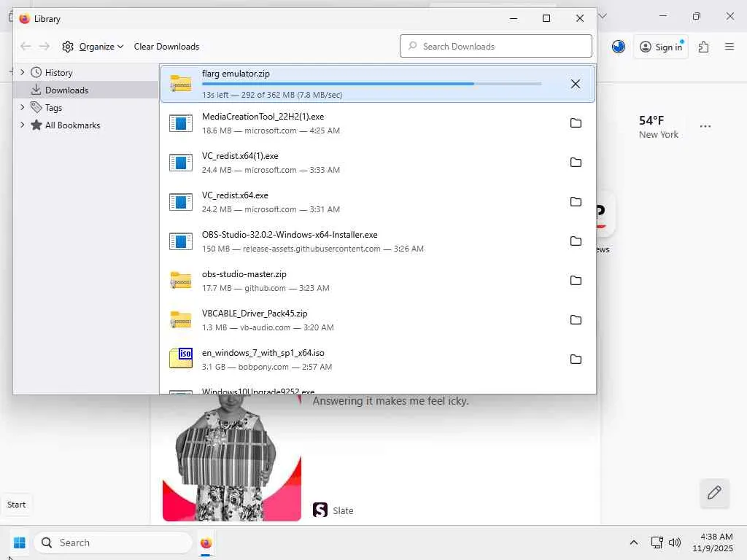The height and width of the screenshot is (560, 747).
Task: Click the MediaCreationTool_22H2(1).exe file icon
Action: pyautogui.click(x=181, y=123)
